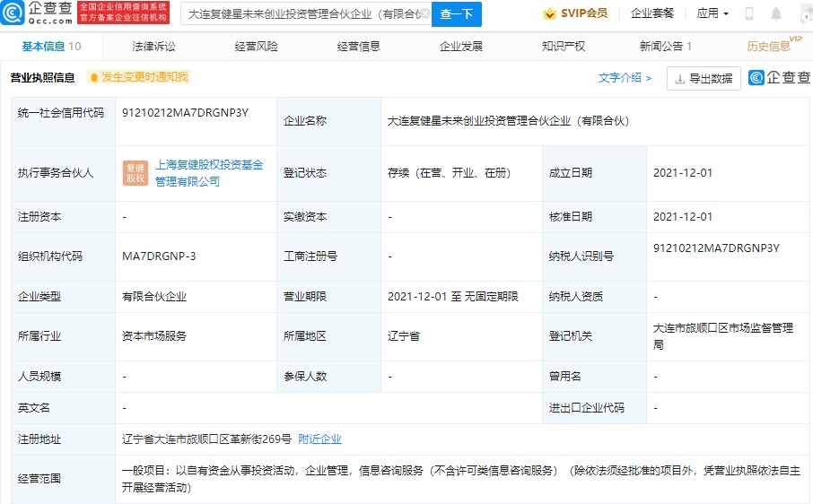Open 上海复健股权投资基金管理有限公司 link

point(209,173)
